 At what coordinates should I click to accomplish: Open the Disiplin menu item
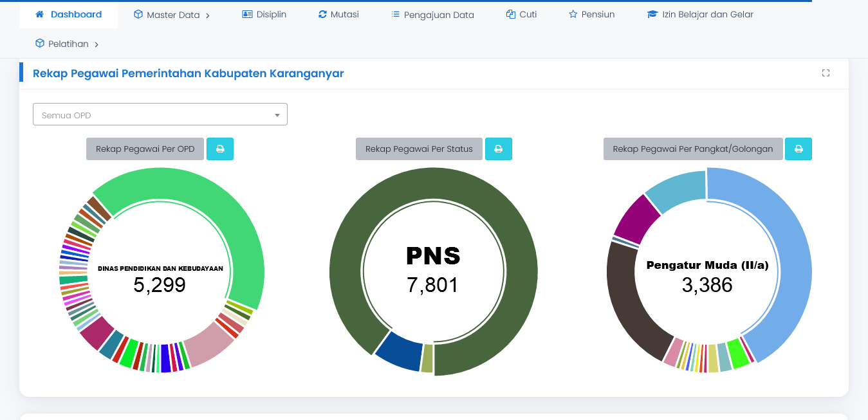(x=264, y=14)
